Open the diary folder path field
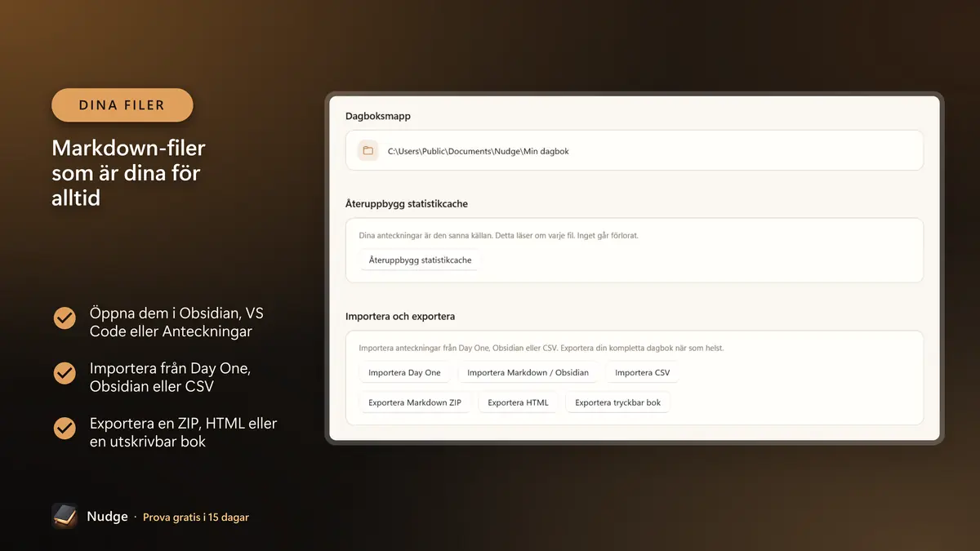The width and height of the screenshot is (980, 551). (x=635, y=151)
